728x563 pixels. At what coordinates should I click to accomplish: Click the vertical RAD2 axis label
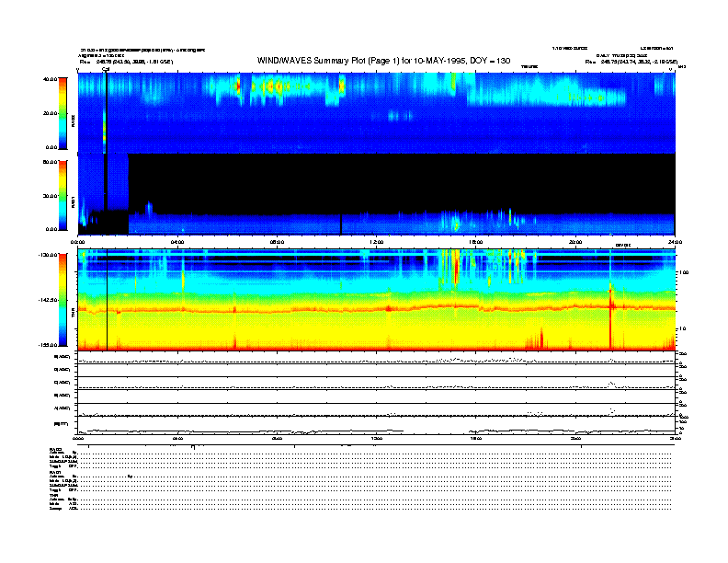(73, 121)
